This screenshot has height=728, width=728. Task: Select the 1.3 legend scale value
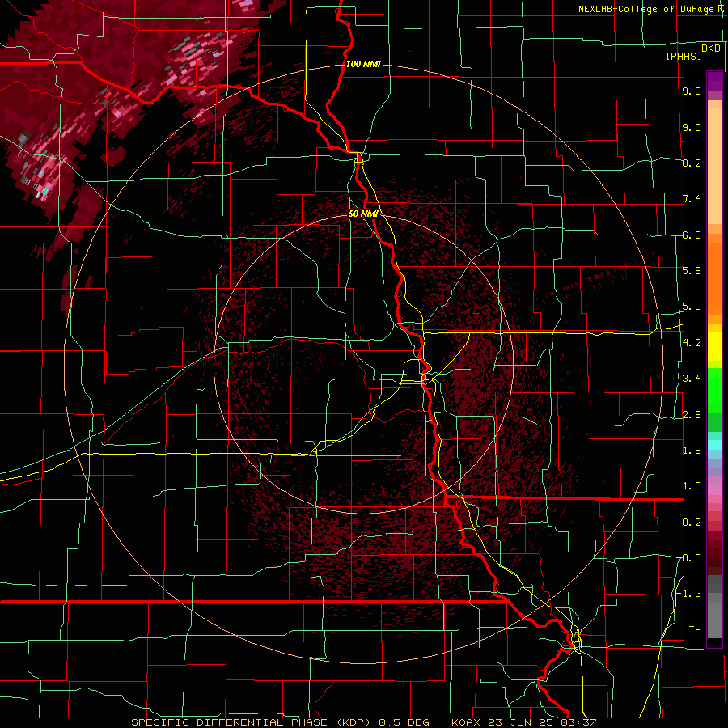(x=692, y=594)
